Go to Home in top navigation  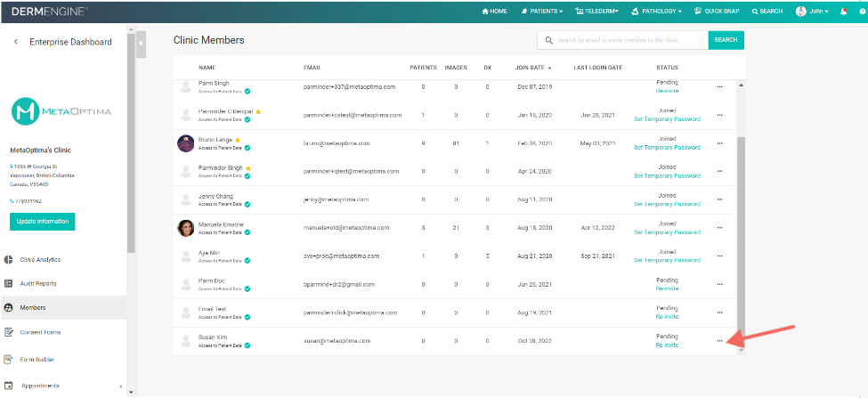(494, 11)
